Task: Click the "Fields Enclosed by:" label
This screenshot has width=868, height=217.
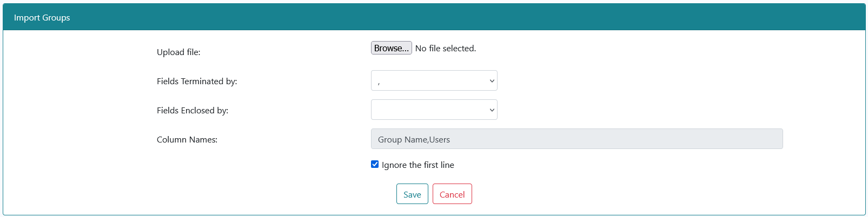Action: point(193,111)
